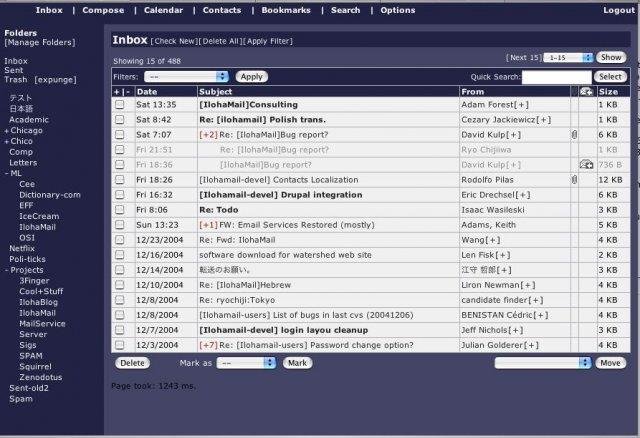Open the Calendar page
The width and height of the screenshot is (640, 438).
(x=163, y=10)
